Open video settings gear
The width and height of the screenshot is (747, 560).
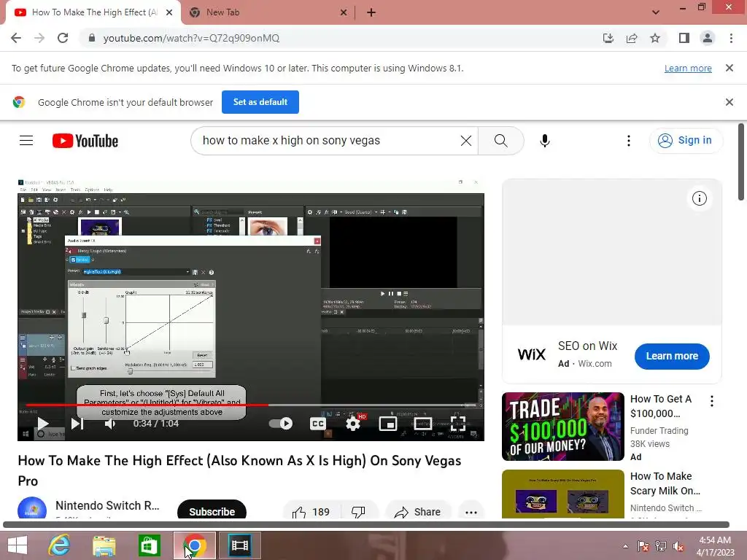[x=353, y=424]
